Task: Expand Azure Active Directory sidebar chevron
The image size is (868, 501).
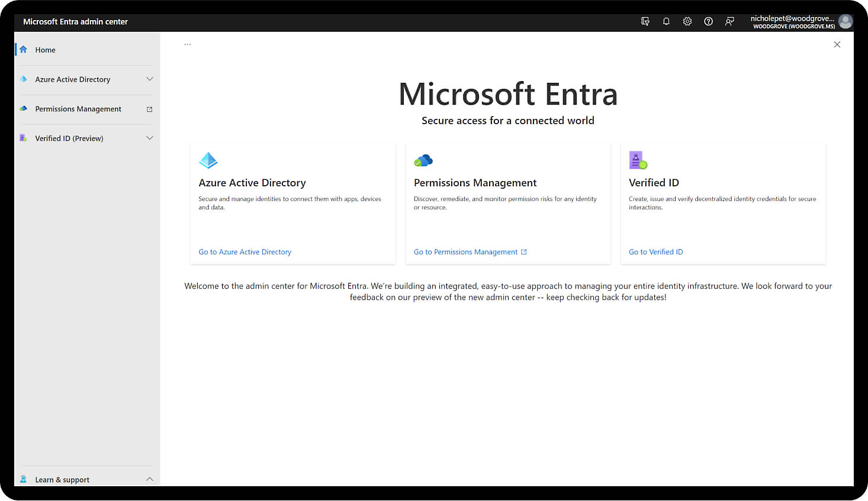Action: (x=149, y=79)
